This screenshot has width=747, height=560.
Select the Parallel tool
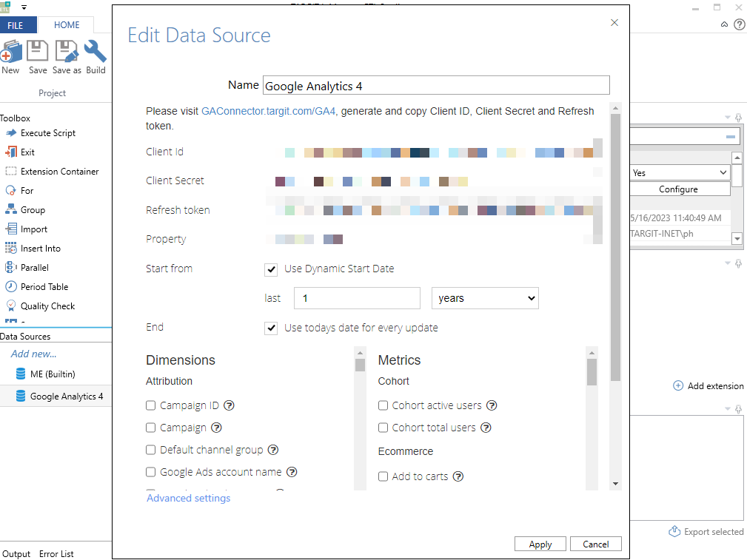[x=27, y=268]
